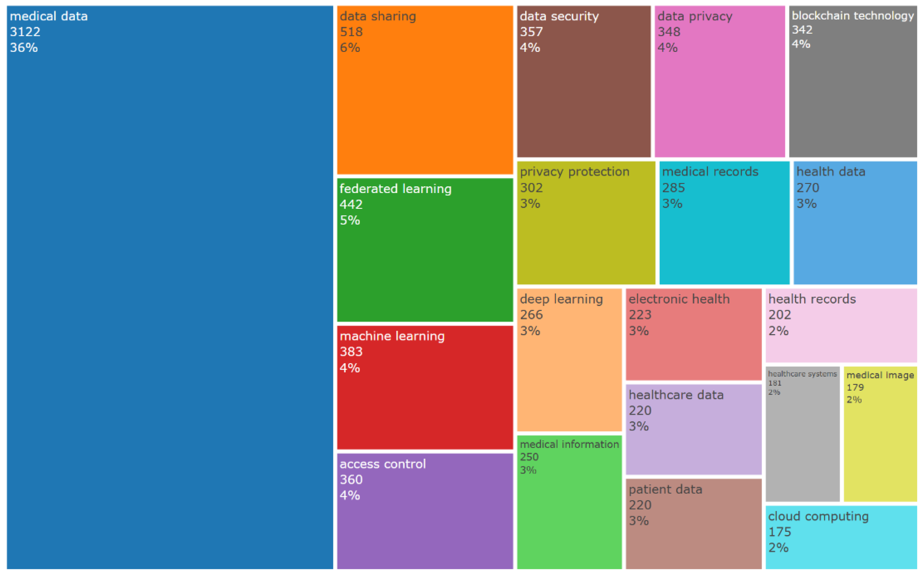Image resolution: width=924 pixels, height=576 pixels.
Task: Click the olive privacy protection tile
Action: 586,223
